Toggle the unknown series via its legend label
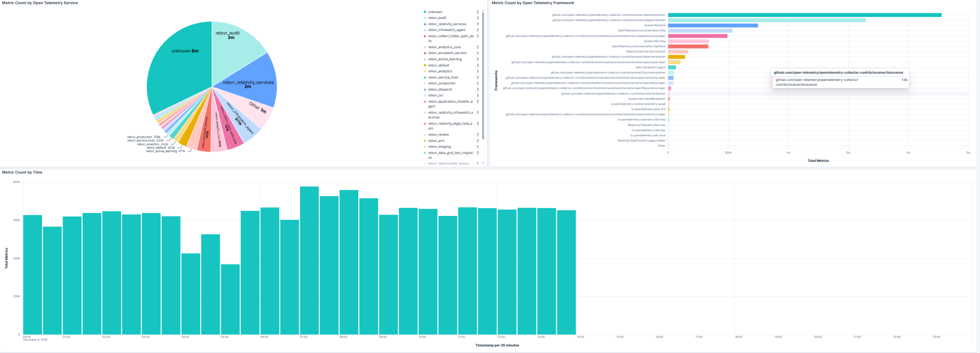 coord(435,12)
